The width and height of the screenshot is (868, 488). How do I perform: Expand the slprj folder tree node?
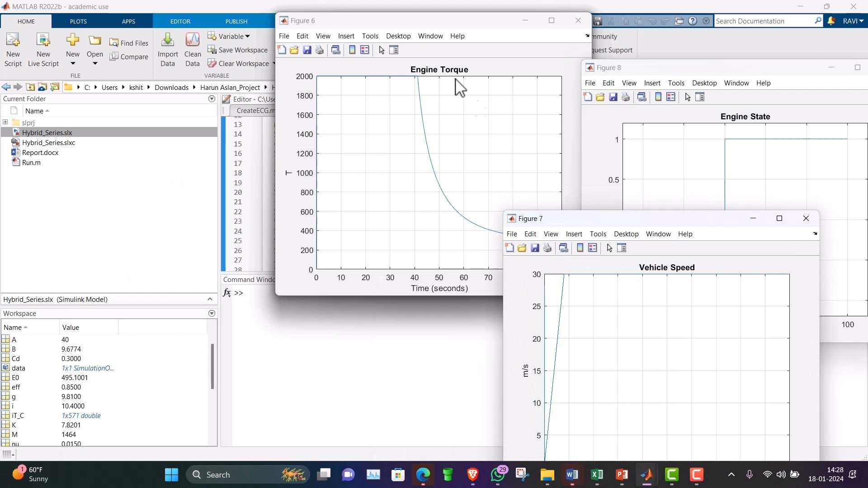coord(5,122)
